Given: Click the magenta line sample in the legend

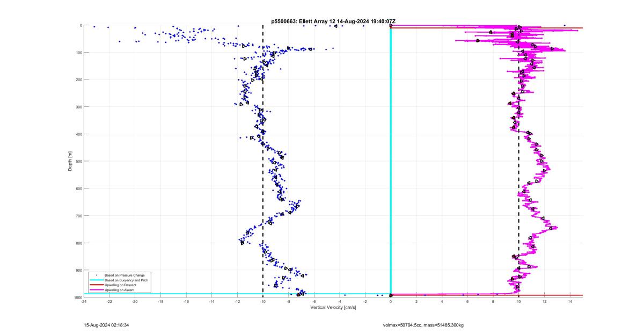Looking at the screenshot, I should [x=96, y=290].
